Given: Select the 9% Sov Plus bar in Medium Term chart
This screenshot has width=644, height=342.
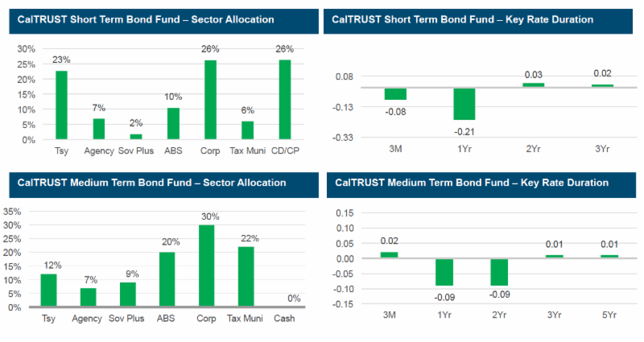Looking at the screenshot, I should [x=126, y=295].
